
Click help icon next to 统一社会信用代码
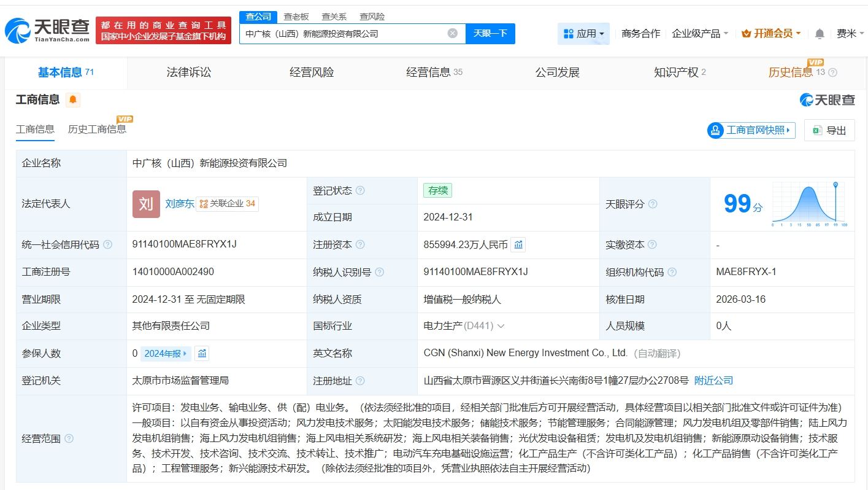click(x=108, y=244)
